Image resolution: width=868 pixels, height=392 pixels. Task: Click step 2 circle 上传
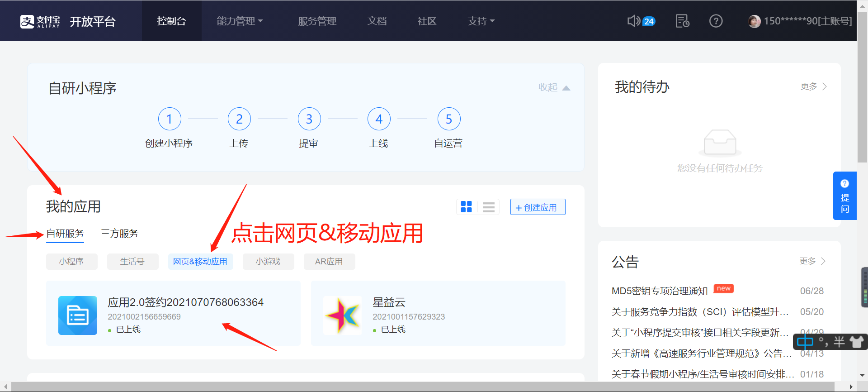point(239,119)
